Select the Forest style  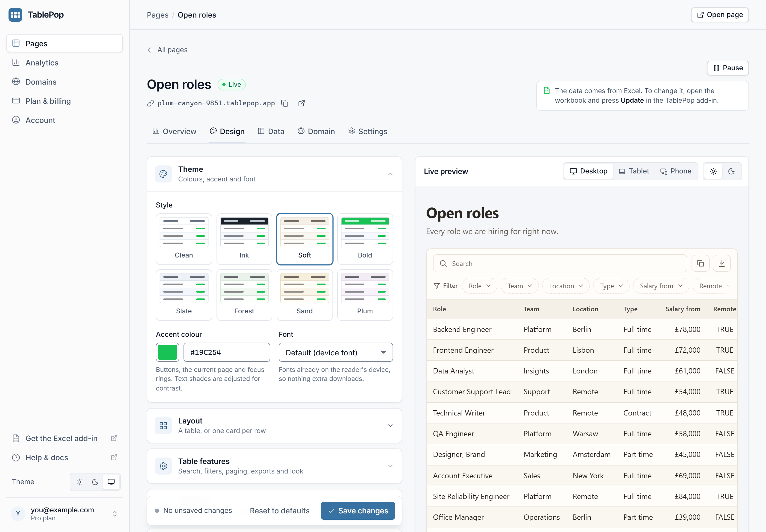(x=244, y=295)
